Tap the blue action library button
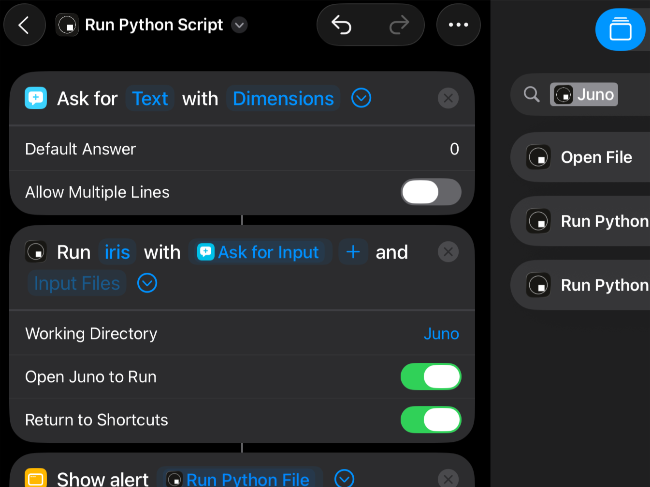The width and height of the screenshot is (650, 487). point(620,29)
